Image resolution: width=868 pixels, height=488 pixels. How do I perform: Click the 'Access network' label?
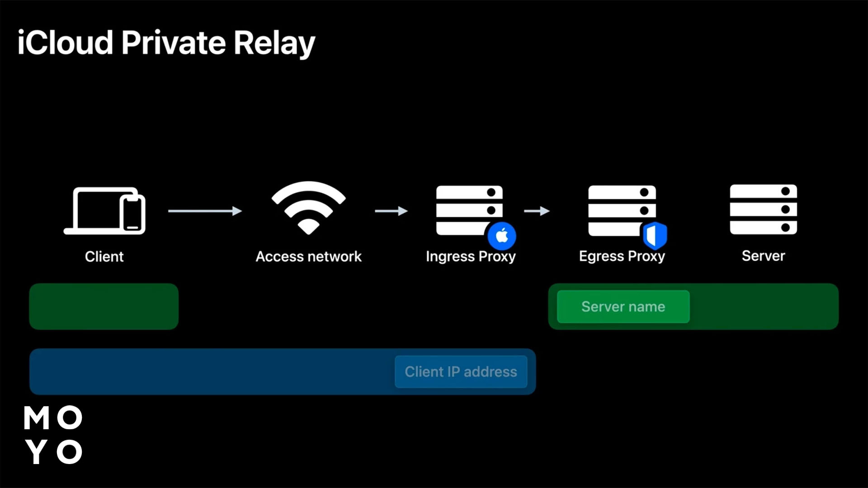(308, 257)
